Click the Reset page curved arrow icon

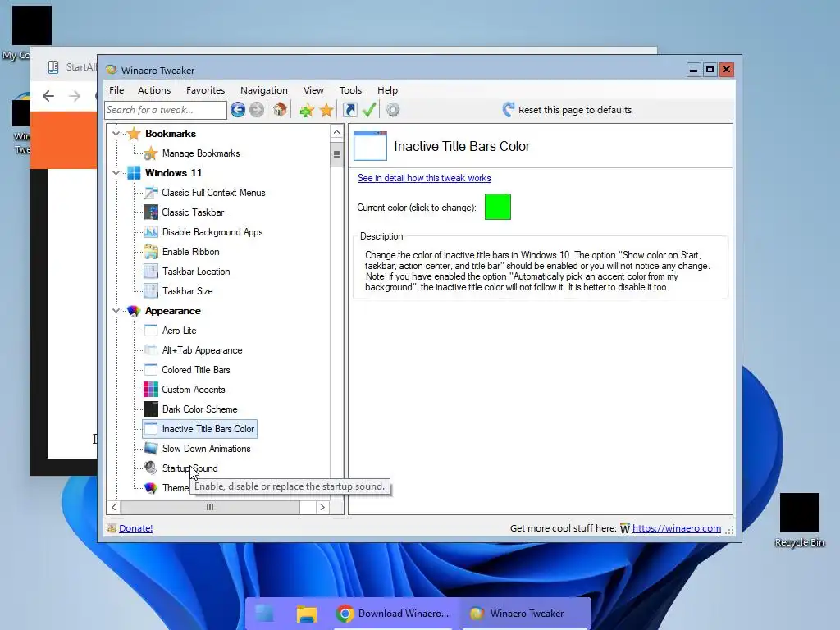coord(508,109)
